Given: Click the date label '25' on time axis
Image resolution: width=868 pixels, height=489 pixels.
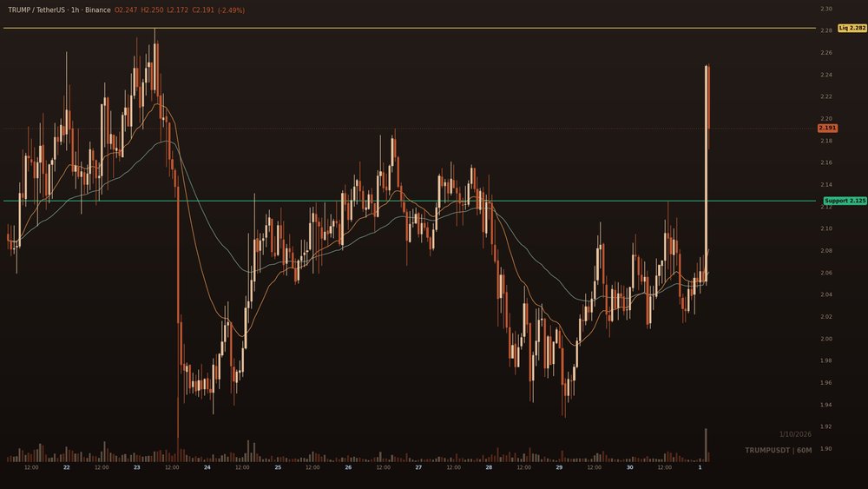Looking at the screenshot, I should coord(278,467).
